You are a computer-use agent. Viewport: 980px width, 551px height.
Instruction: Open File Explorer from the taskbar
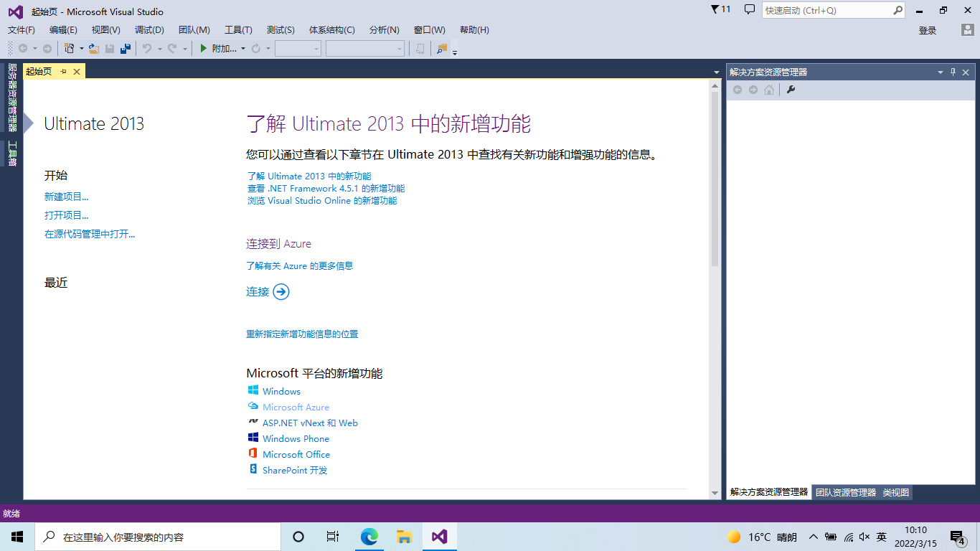point(405,537)
